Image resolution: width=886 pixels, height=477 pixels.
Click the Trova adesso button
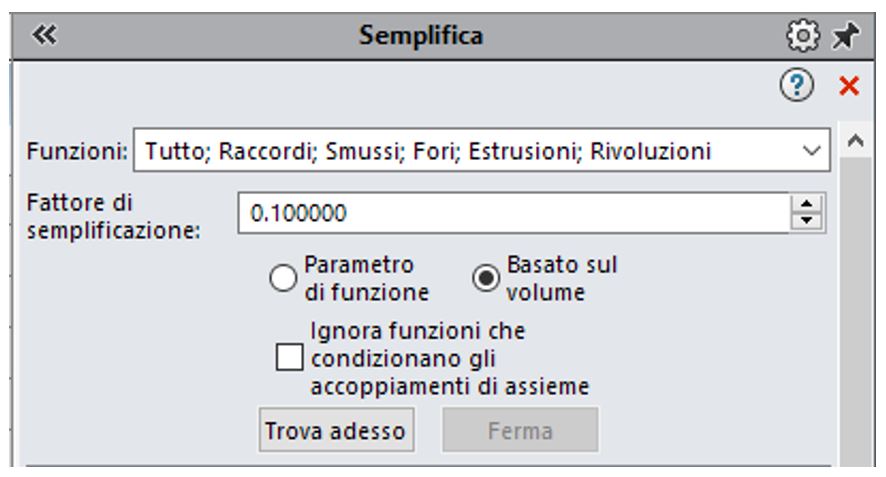(x=336, y=430)
